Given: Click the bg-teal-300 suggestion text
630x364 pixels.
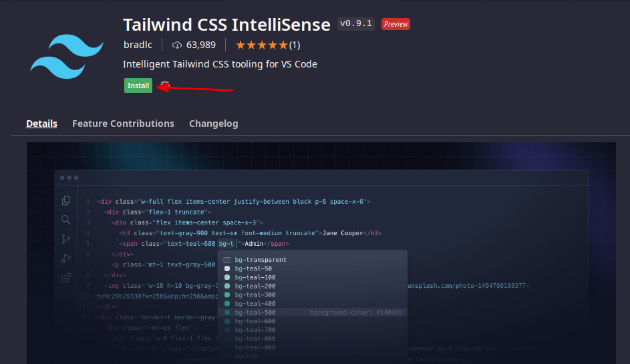Looking at the screenshot, I should pyautogui.click(x=255, y=295).
